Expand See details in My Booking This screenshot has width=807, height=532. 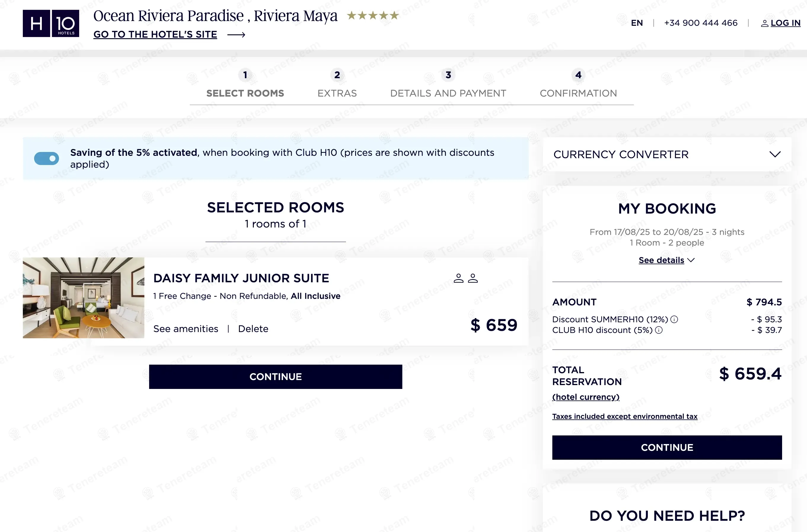[666, 260]
